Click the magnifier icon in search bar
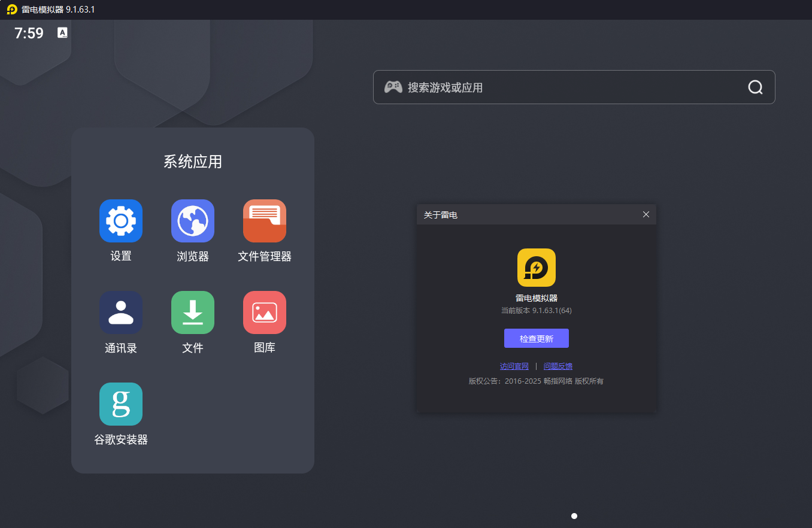The image size is (812, 528). click(x=755, y=87)
